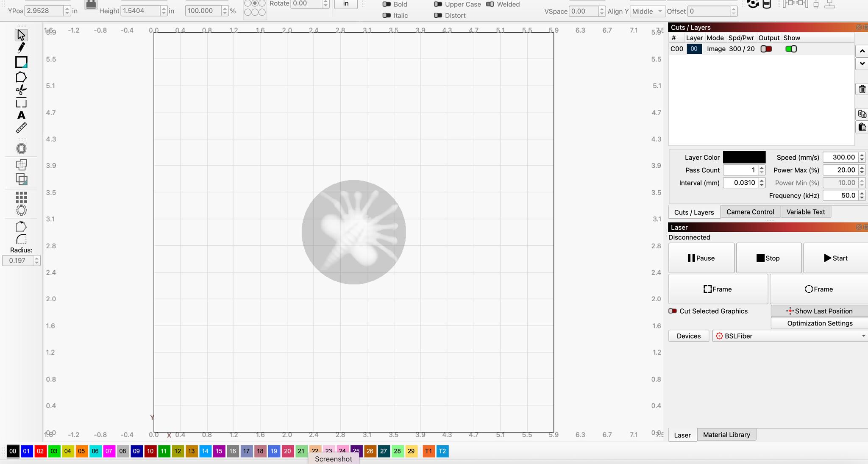Screen dimensions: 868x464
Task: Select the Cuts / Layers tab
Action: [694, 212]
